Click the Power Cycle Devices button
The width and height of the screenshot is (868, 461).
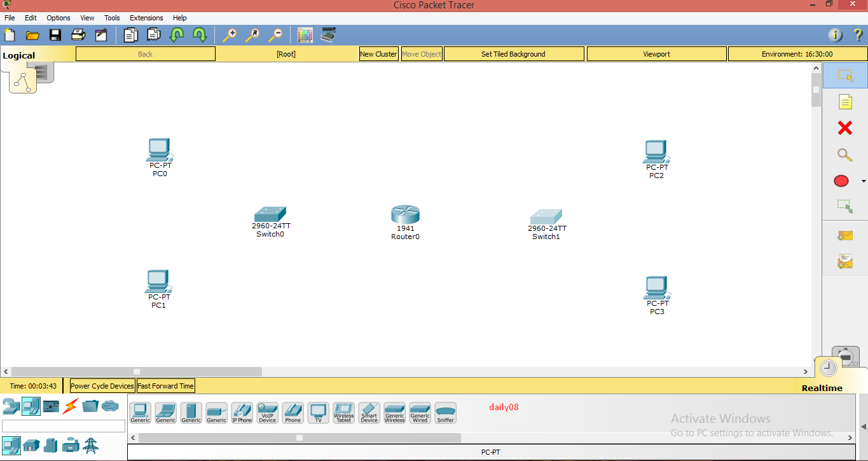pos(102,385)
